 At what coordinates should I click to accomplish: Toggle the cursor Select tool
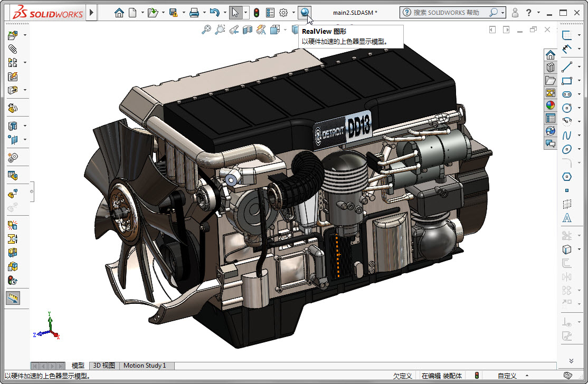point(235,13)
